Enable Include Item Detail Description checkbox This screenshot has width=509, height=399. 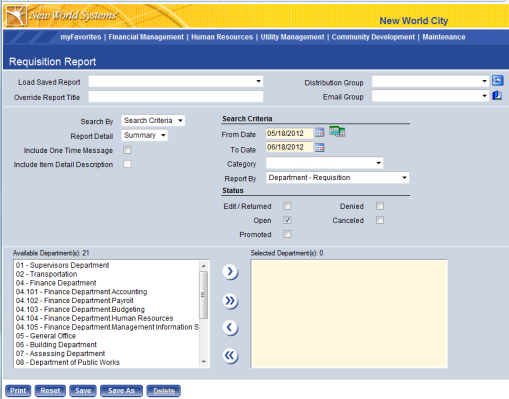[x=127, y=164]
